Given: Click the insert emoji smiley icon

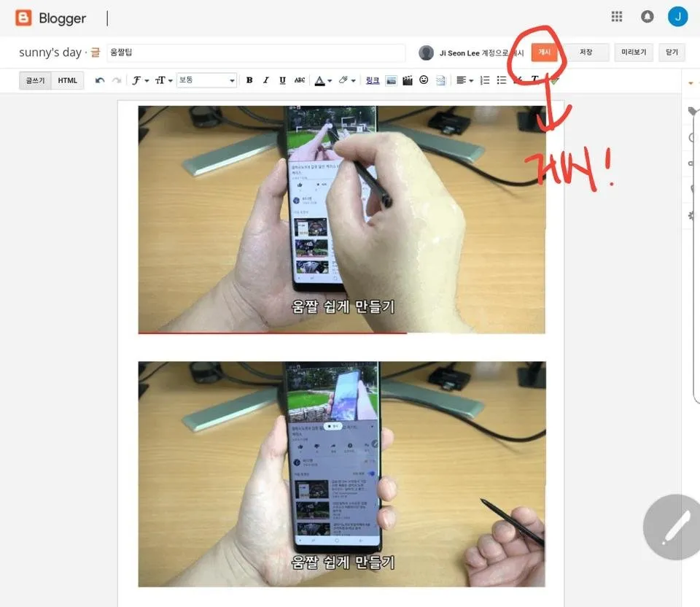Looking at the screenshot, I should pos(424,80).
